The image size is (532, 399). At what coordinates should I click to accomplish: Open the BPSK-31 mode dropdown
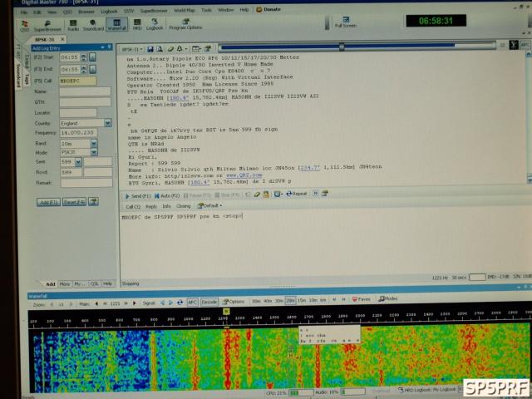[x=132, y=50]
